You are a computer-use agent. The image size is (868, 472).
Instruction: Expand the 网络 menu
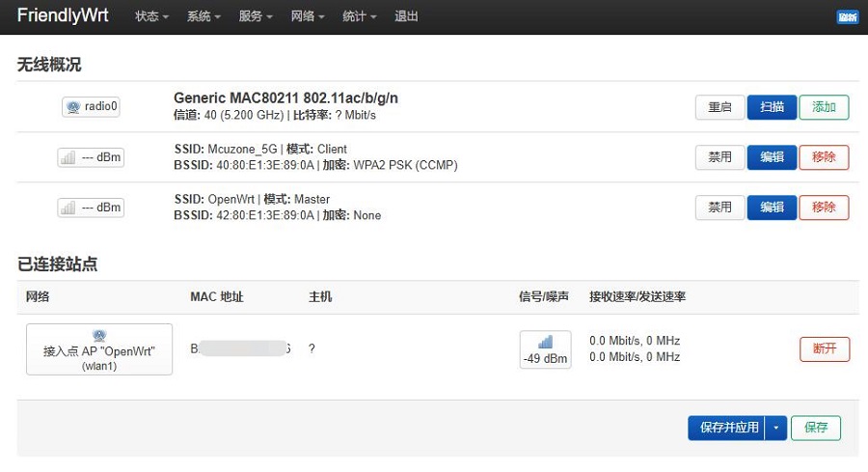click(308, 16)
